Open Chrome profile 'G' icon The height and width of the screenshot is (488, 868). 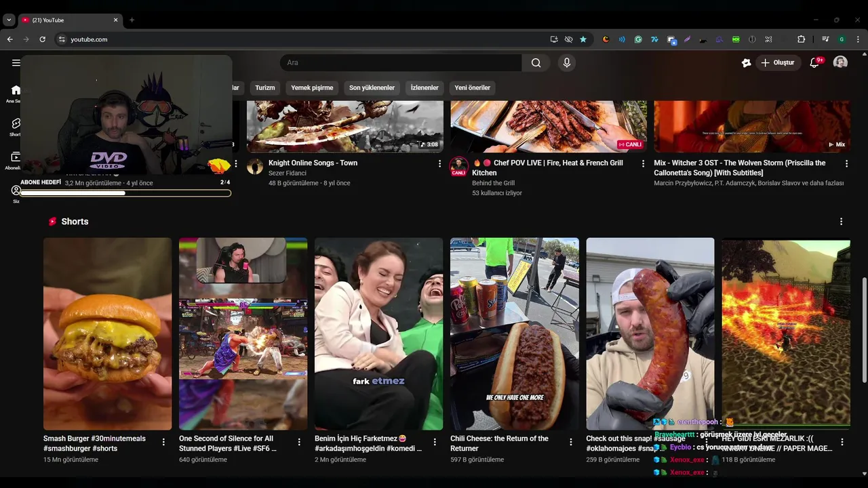[842, 39]
